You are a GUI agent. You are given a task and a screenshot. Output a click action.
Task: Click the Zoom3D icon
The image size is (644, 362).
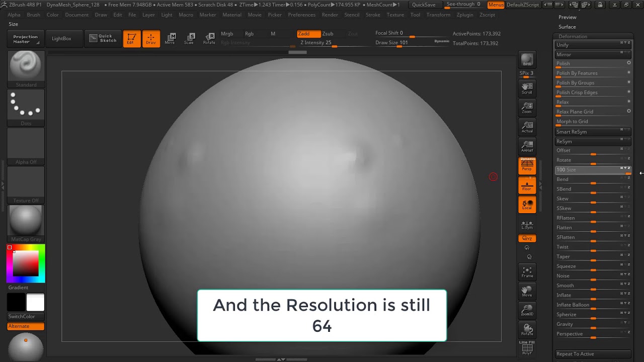(x=527, y=310)
